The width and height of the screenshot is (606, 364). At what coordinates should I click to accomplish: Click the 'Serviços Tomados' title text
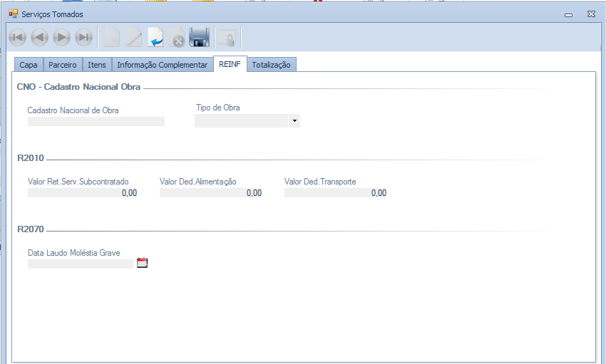click(52, 14)
